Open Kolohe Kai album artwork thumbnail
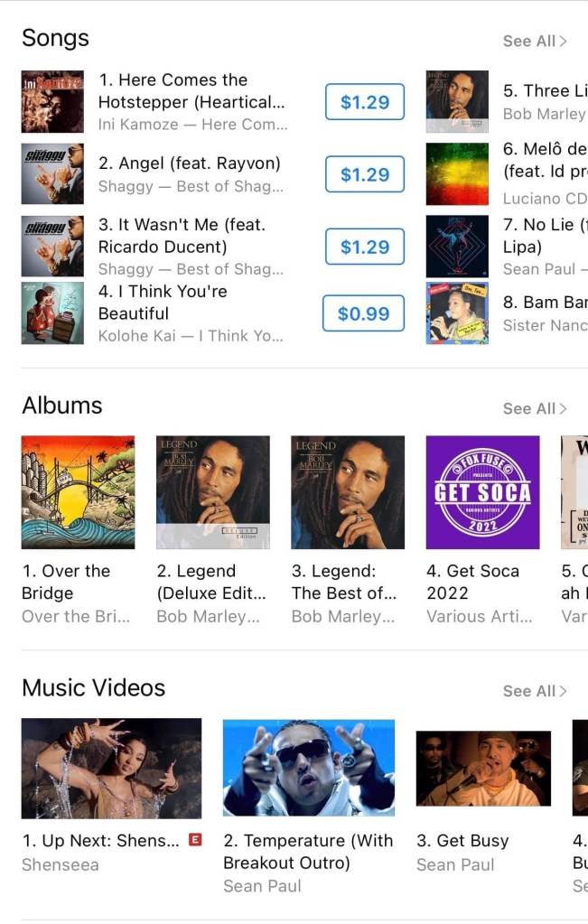 [52, 313]
